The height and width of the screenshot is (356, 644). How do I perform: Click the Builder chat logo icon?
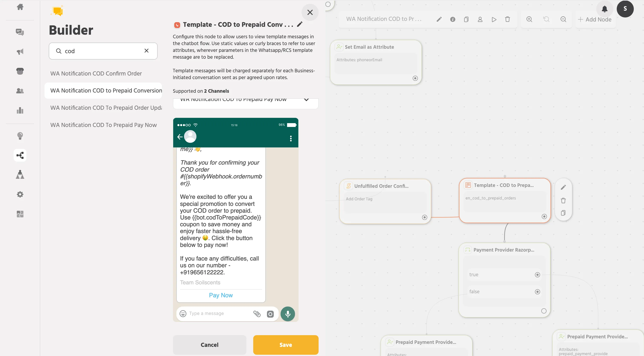57,11
